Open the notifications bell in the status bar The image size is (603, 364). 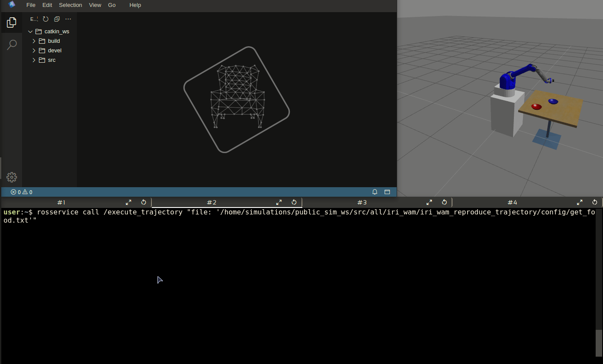click(375, 192)
